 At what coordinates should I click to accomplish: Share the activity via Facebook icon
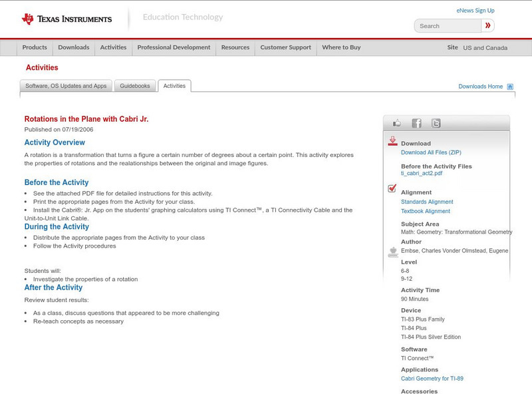click(416, 123)
